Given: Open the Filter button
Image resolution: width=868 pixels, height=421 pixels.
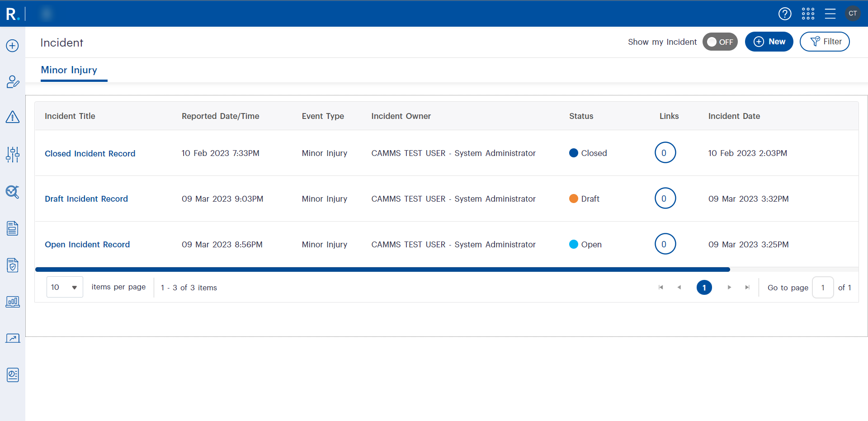Looking at the screenshot, I should (x=825, y=42).
